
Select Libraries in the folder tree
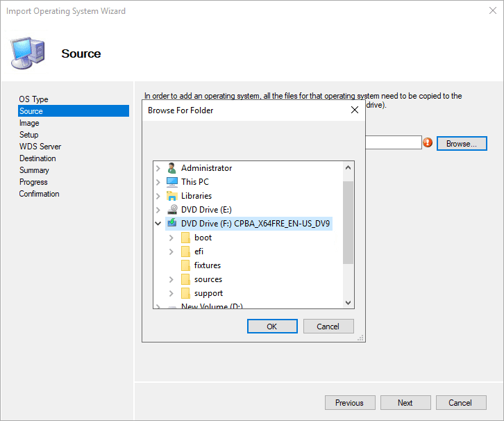pyautogui.click(x=196, y=196)
